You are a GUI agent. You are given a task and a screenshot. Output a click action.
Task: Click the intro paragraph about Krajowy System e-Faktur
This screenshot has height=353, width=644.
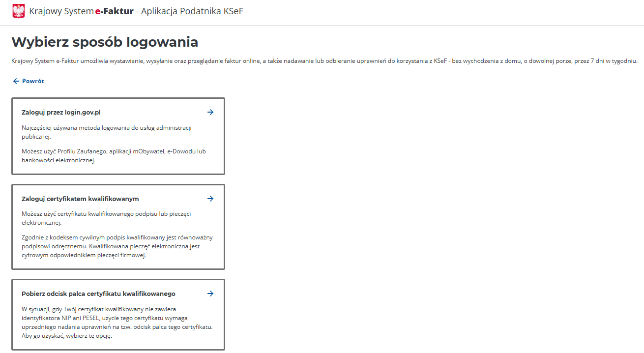[x=324, y=61]
